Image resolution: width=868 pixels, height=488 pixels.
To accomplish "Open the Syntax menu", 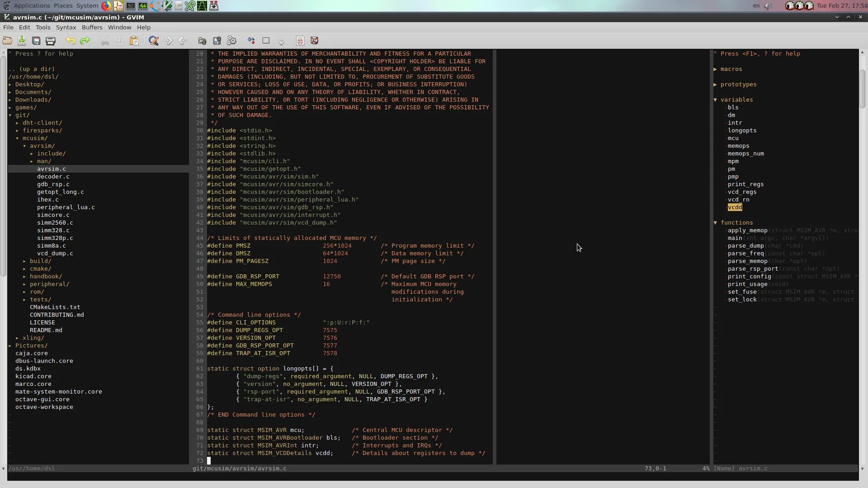I will coord(66,27).
